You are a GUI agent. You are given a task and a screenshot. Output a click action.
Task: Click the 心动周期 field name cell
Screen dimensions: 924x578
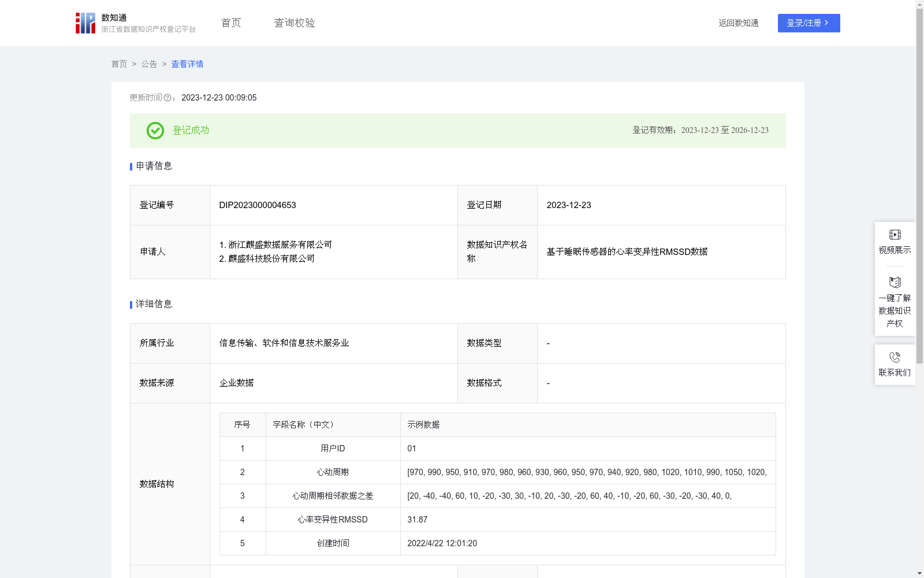(x=333, y=472)
